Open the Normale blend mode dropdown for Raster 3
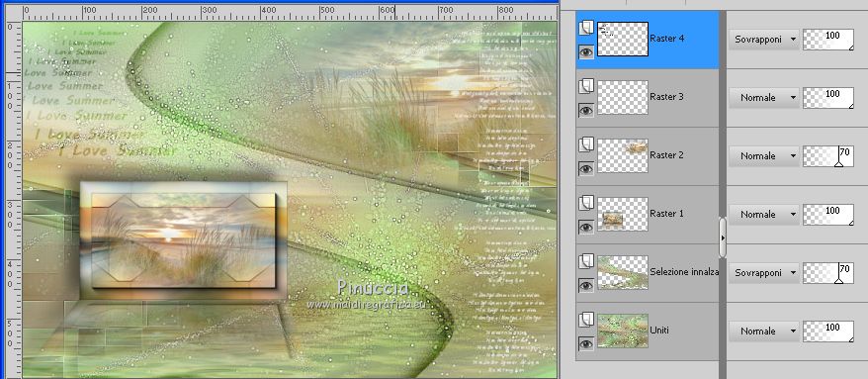This screenshot has width=868, height=379. click(x=764, y=98)
